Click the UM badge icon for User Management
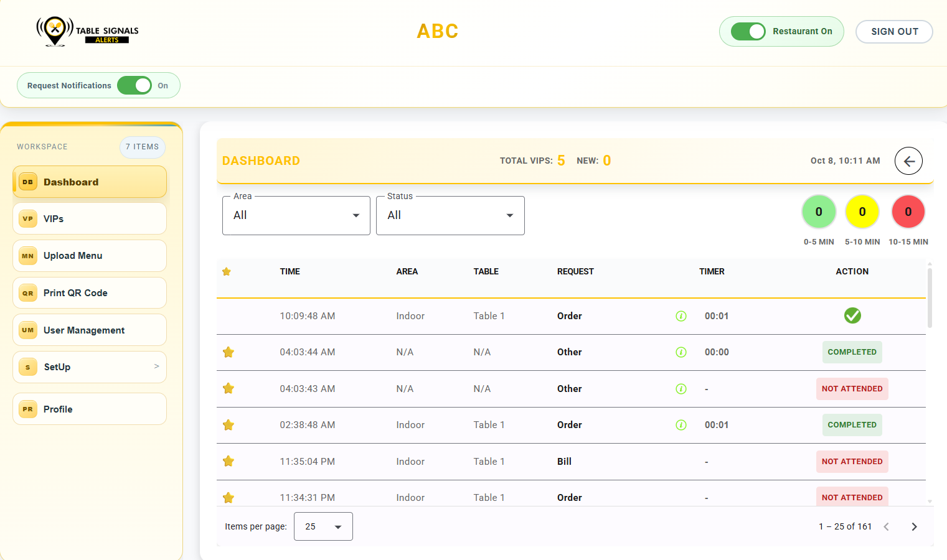The image size is (947, 560). click(x=27, y=330)
